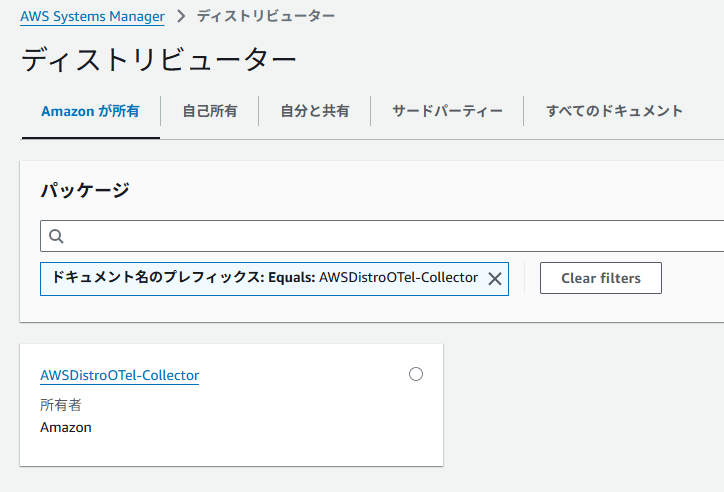Remove the AWSDistroOTel-Collector filter with X
This screenshot has width=724, height=492.
(x=495, y=279)
